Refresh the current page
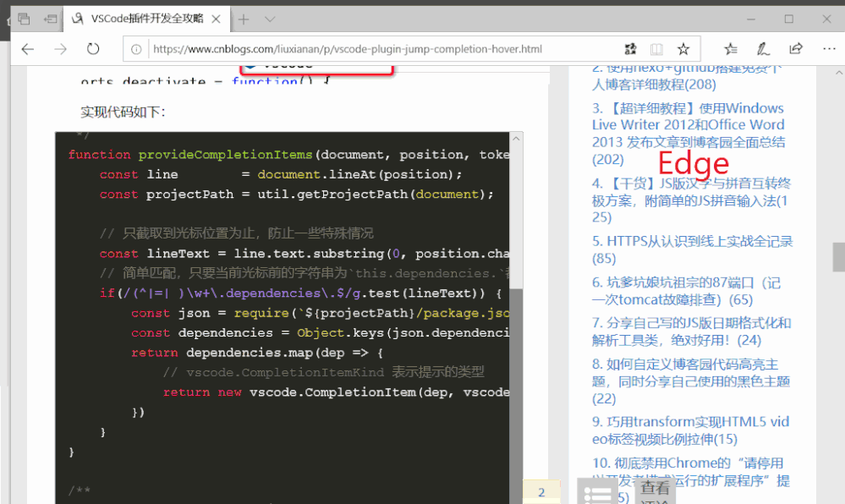This screenshot has height=504, width=845. click(x=93, y=49)
